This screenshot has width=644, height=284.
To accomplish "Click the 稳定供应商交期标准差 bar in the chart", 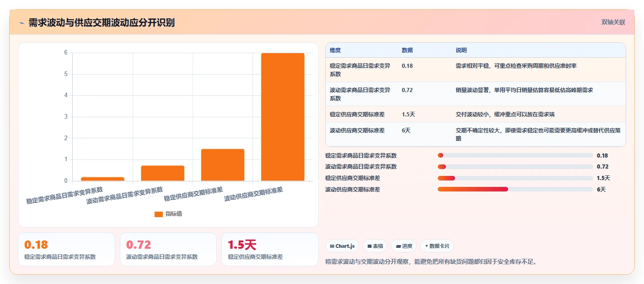I will point(223,165).
